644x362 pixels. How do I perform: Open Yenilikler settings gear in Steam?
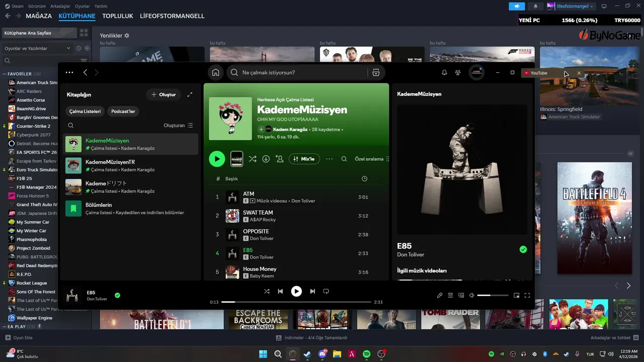coord(127,36)
